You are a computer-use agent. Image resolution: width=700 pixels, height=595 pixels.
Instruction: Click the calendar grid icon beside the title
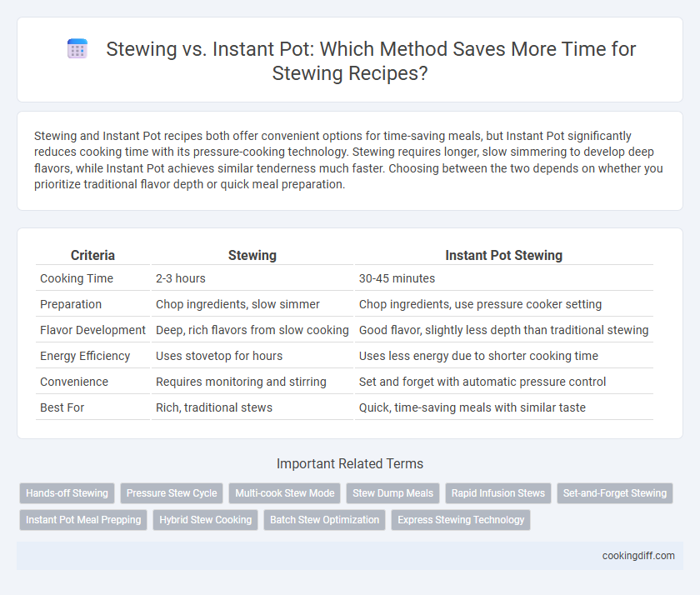point(77,49)
